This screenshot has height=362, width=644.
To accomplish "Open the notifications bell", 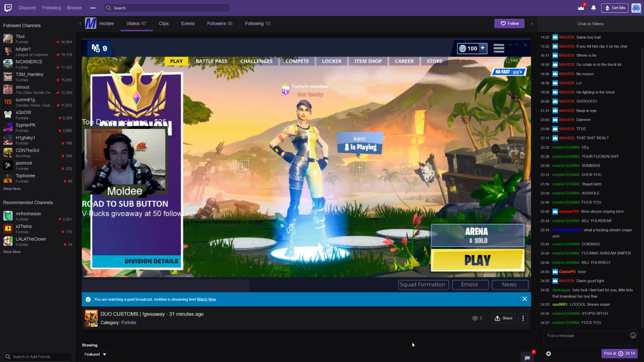I will click(x=593, y=8).
